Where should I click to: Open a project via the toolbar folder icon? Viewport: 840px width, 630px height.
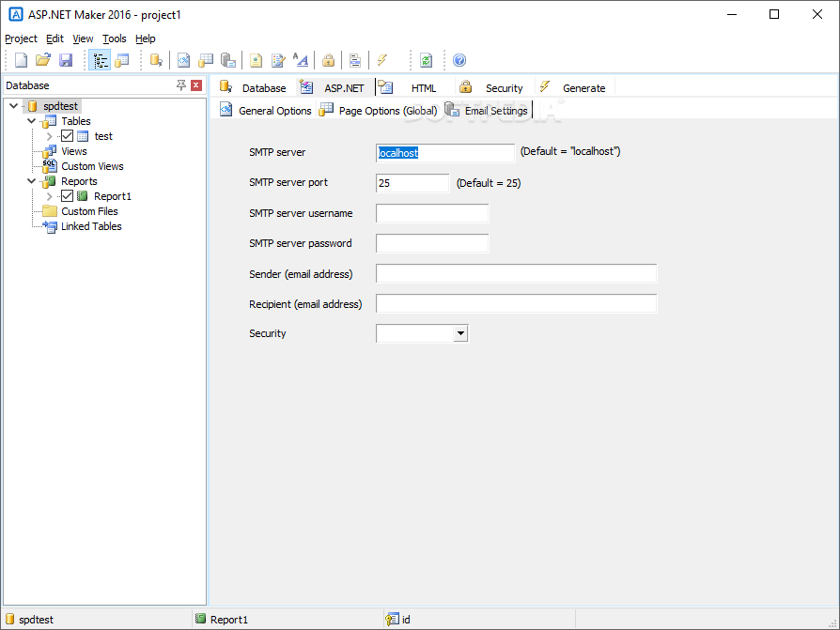(43, 60)
